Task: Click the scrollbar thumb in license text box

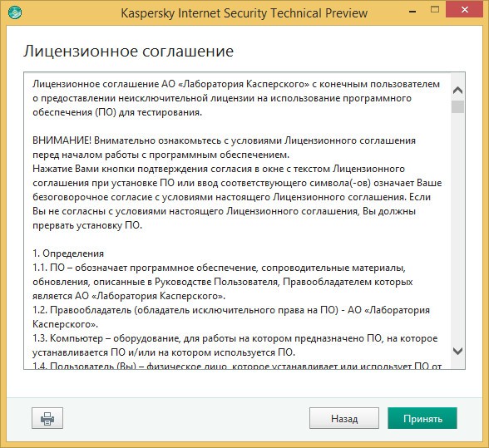Action: [457, 106]
